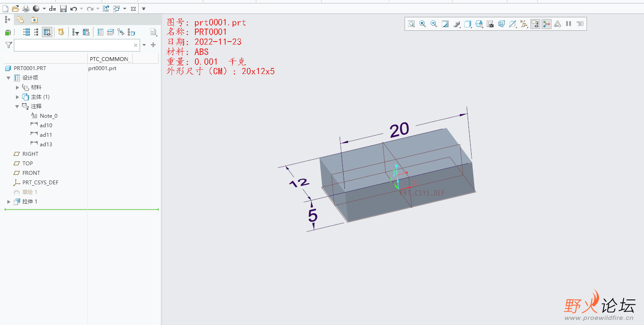Screen dimensions: 644x325
Task: Open the appearance sphere tool
Action: pyautogui.click(x=36, y=9)
